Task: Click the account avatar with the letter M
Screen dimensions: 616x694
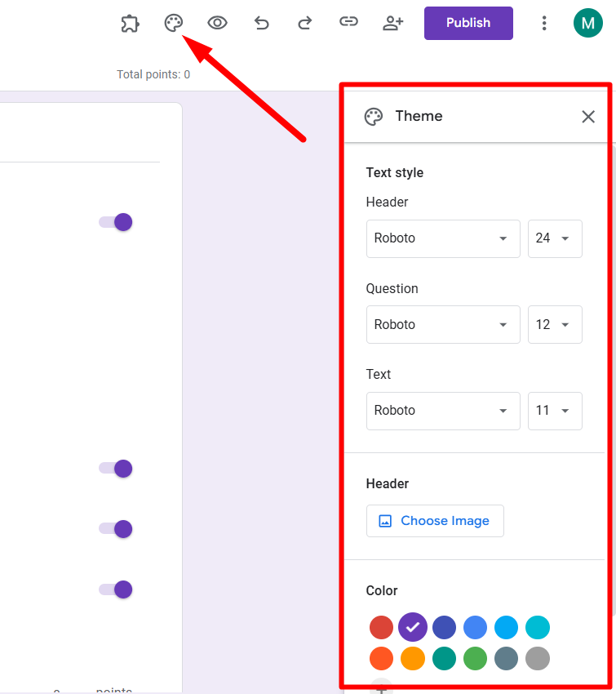Action: 588,23
